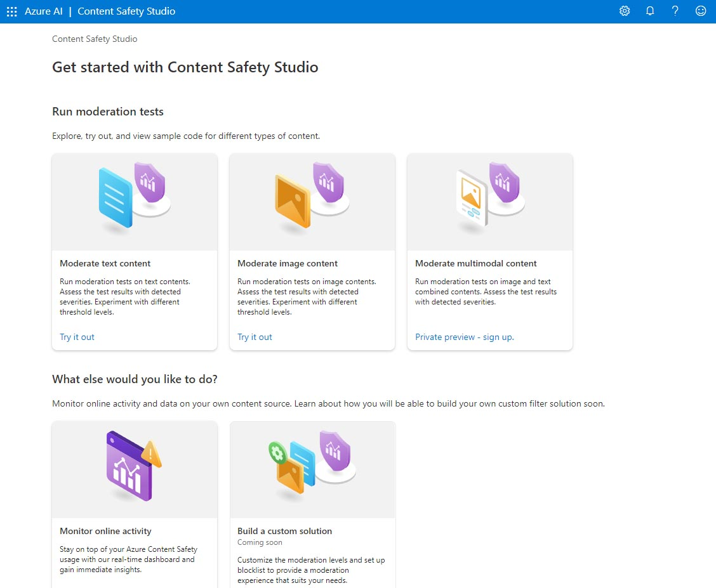The width and height of the screenshot is (716, 588).
Task: Click the 'Explore, try out, and view sample code' text
Action: click(186, 136)
